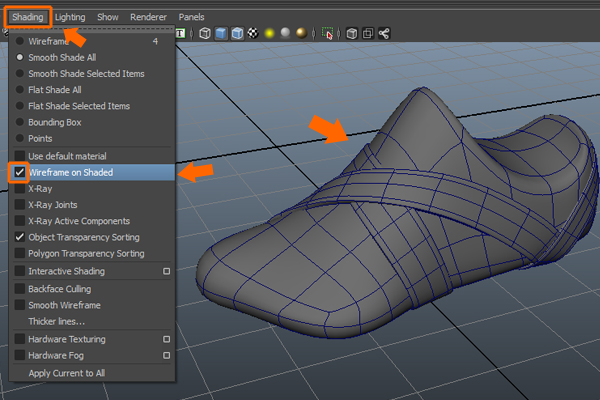This screenshot has width=600, height=400.
Task: Click Apply Current to All
Action: [66, 373]
